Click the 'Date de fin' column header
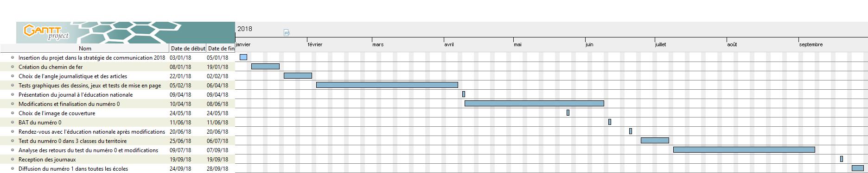The height and width of the screenshot is (173, 868). pos(221,48)
